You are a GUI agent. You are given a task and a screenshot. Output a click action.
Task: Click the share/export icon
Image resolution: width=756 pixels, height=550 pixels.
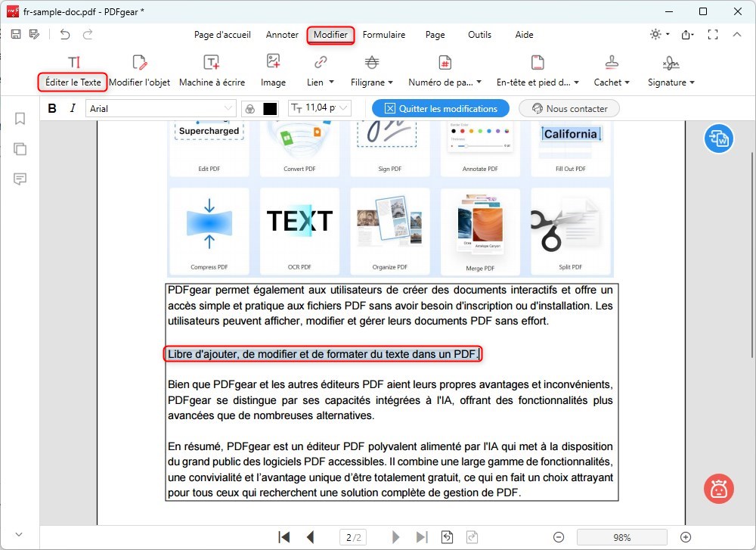click(x=687, y=34)
